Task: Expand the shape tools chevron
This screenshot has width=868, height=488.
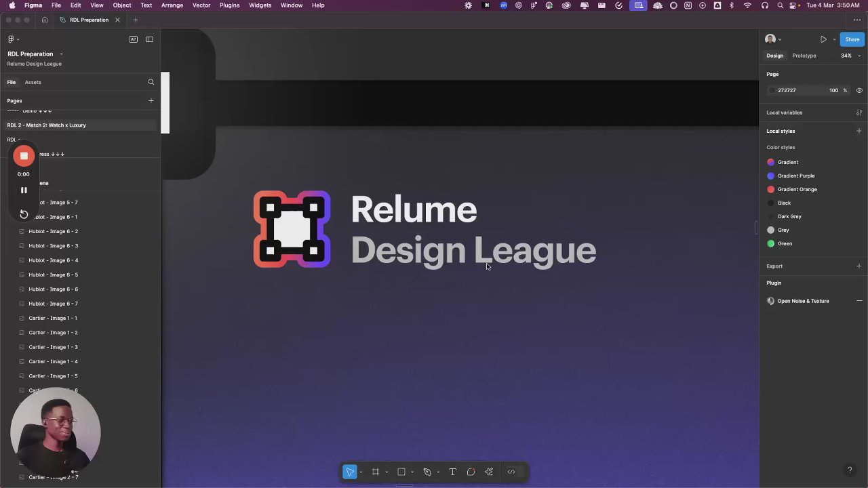Action: pos(412,472)
